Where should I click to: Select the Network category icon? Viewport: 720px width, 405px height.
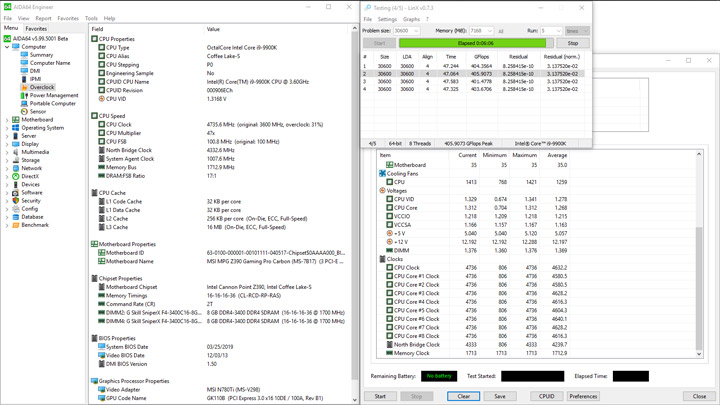pos(16,169)
